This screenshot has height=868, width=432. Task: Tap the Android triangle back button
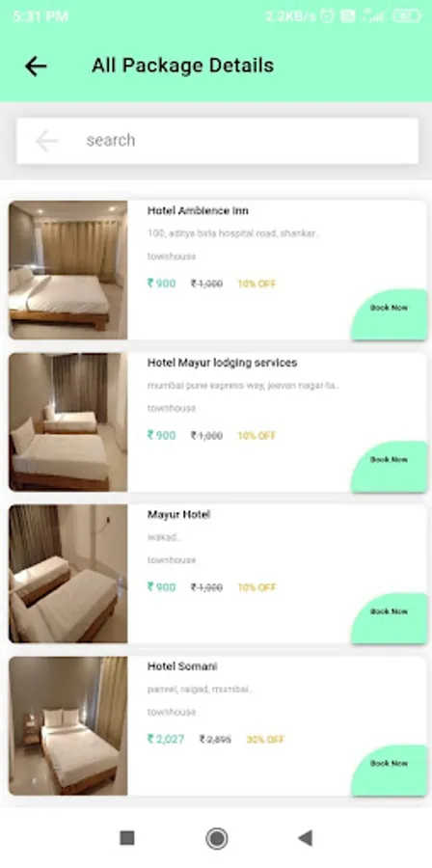[x=305, y=837]
